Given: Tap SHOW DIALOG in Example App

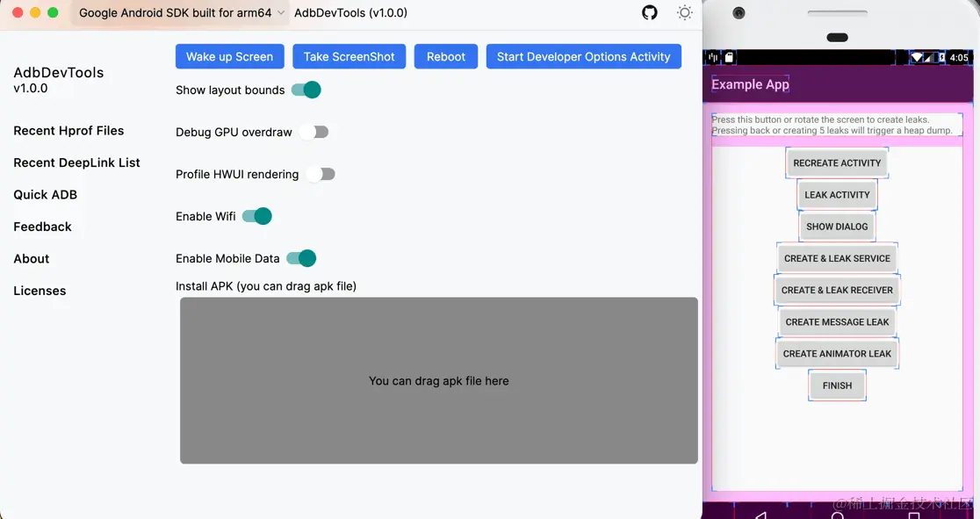Looking at the screenshot, I should tap(837, 227).
